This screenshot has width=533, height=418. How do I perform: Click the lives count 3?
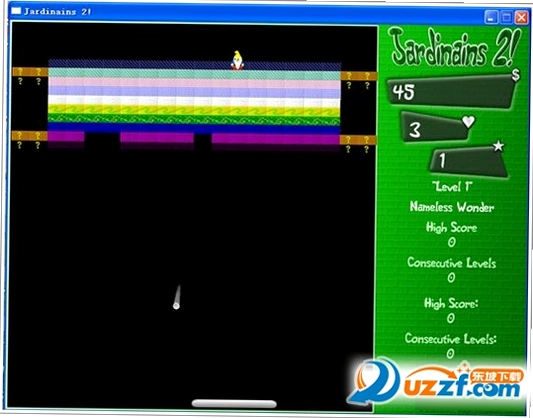[x=415, y=129]
